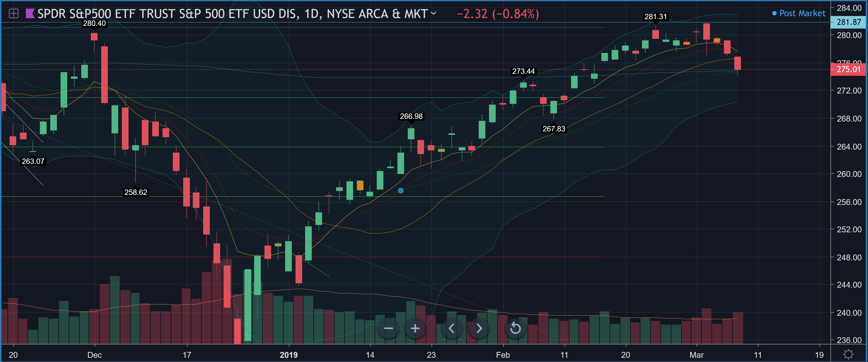
Task: Click the Feb label on the time axis
Action: point(503,355)
